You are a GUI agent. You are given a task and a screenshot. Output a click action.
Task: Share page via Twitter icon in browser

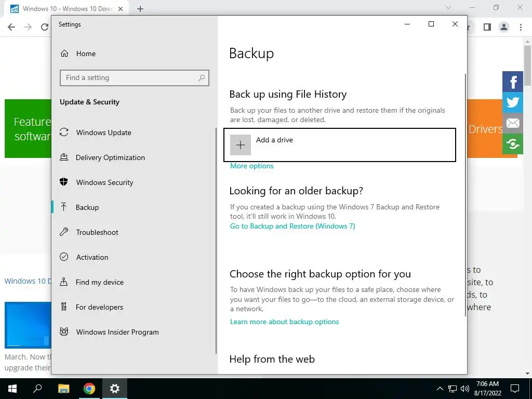click(513, 102)
